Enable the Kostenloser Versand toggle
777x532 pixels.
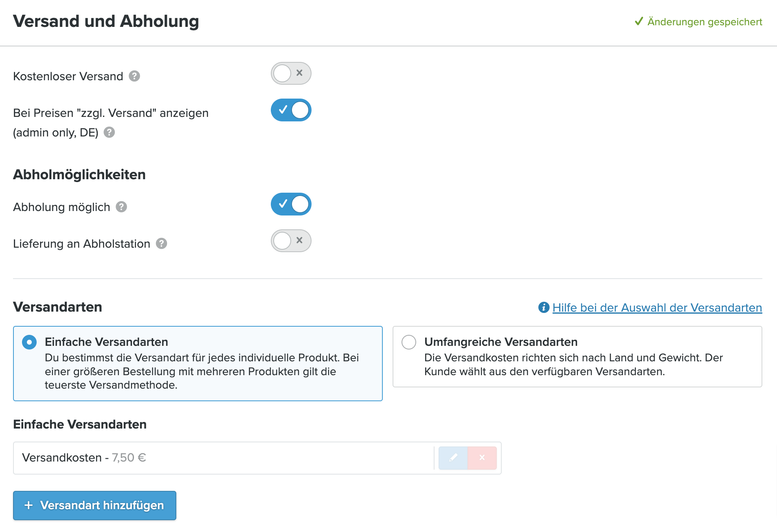(291, 73)
